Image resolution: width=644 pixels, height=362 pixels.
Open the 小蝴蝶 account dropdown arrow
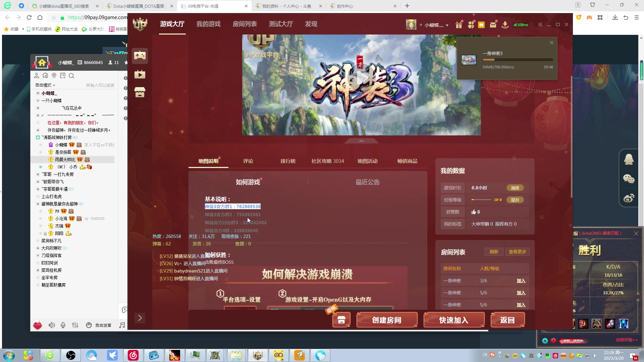(x=447, y=25)
